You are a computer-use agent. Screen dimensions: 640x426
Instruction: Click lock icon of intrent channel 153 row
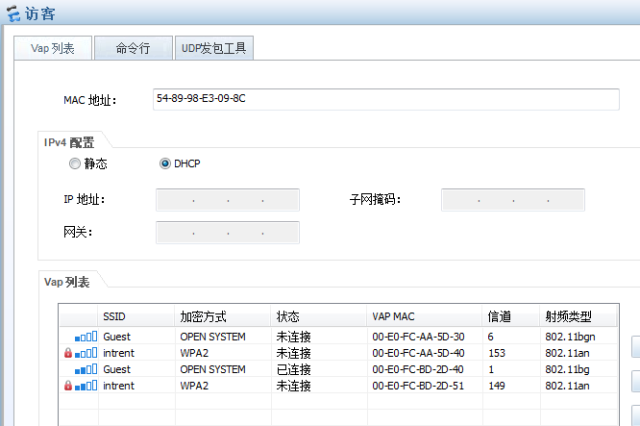[x=68, y=353]
